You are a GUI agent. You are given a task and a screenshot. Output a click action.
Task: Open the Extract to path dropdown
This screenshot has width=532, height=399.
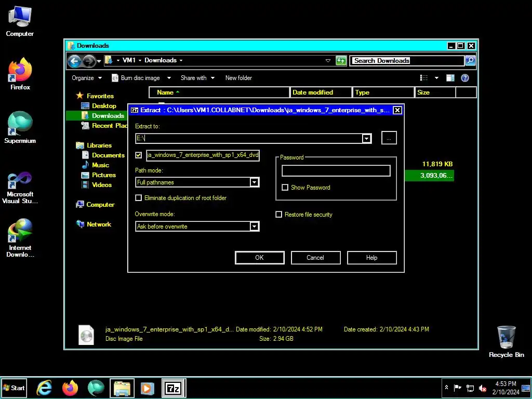coord(366,138)
